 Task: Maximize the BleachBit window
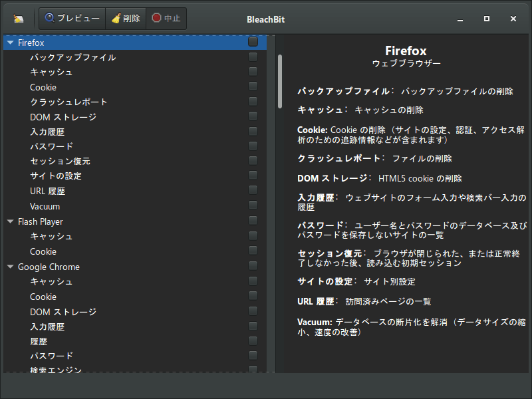pyautogui.click(x=487, y=19)
